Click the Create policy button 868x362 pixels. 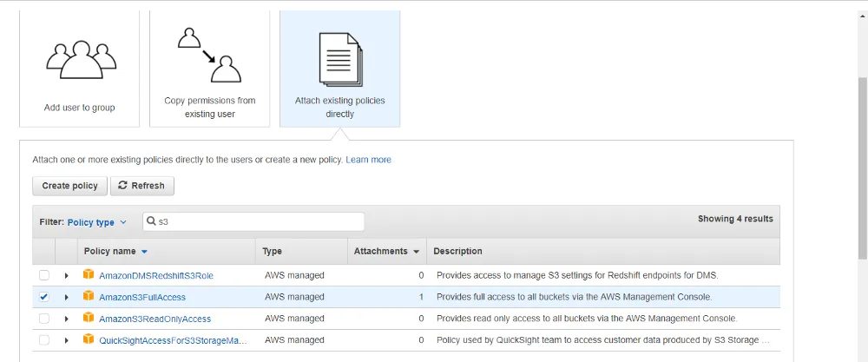(x=69, y=186)
